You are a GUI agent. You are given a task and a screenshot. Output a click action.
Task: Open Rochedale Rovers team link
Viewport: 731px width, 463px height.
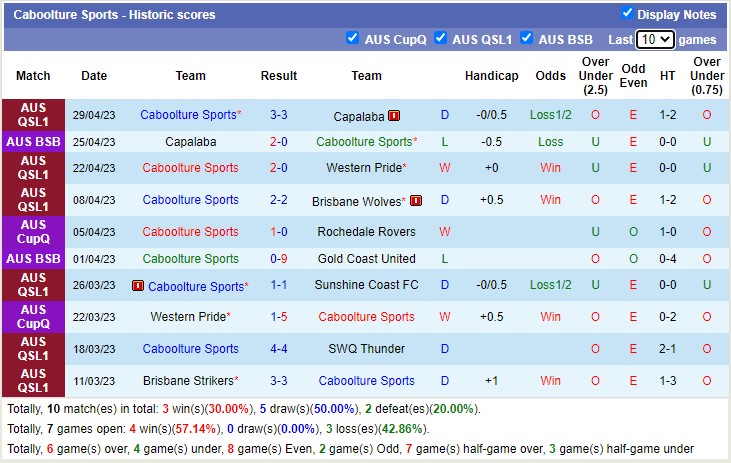(366, 232)
